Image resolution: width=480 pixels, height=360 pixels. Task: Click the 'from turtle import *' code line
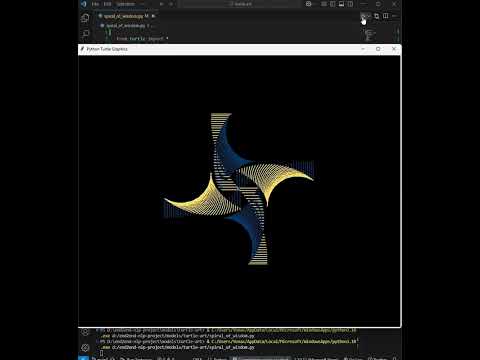tap(142, 38)
